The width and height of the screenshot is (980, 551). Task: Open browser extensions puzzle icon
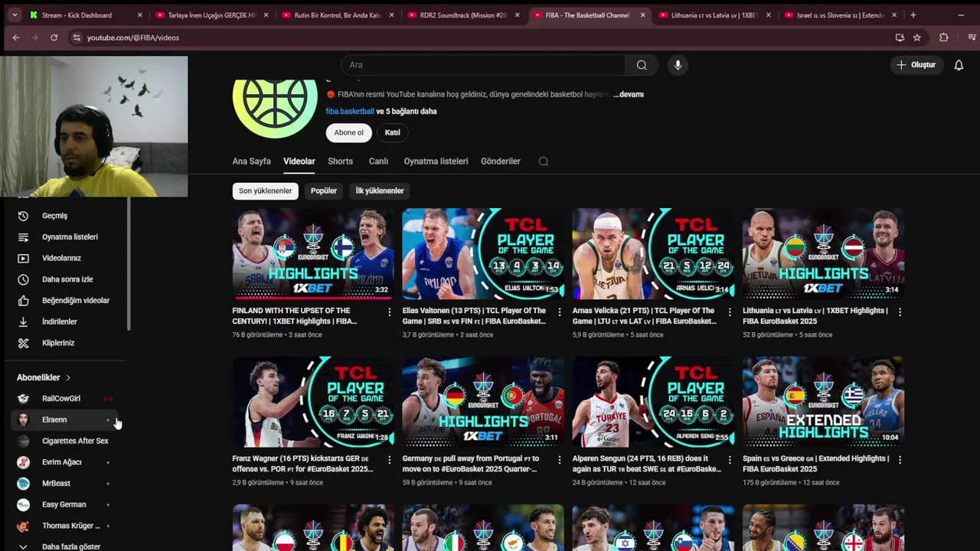(x=943, y=37)
